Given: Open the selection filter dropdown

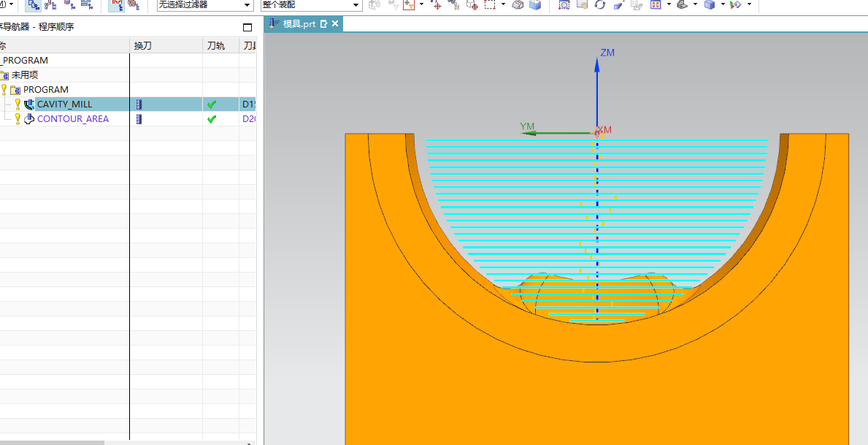Looking at the screenshot, I should pos(247,5).
